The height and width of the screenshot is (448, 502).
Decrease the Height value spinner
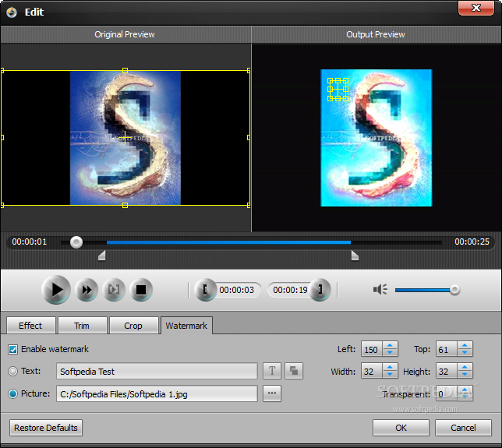[465, 375]
